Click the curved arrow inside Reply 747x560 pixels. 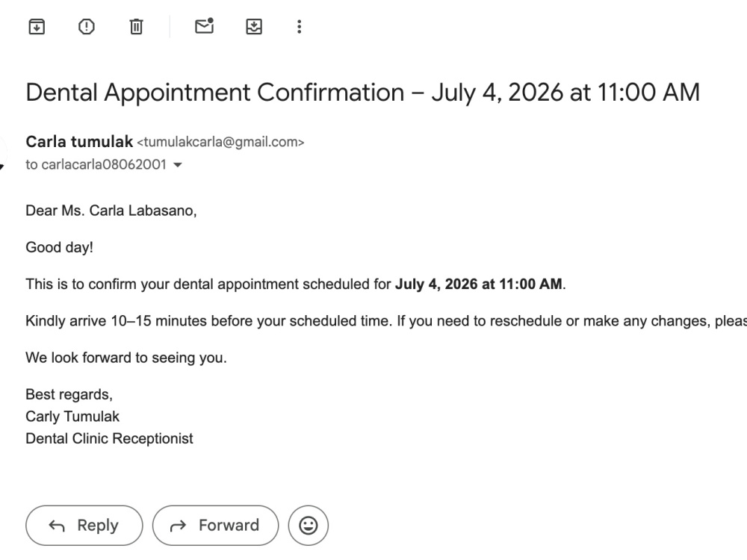[x=57, y=526]
